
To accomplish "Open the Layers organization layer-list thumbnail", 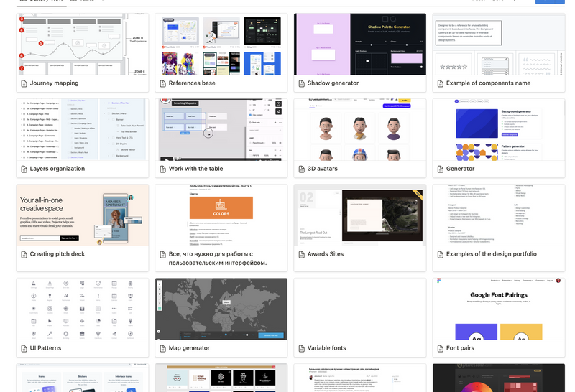I will click(83, 130).
